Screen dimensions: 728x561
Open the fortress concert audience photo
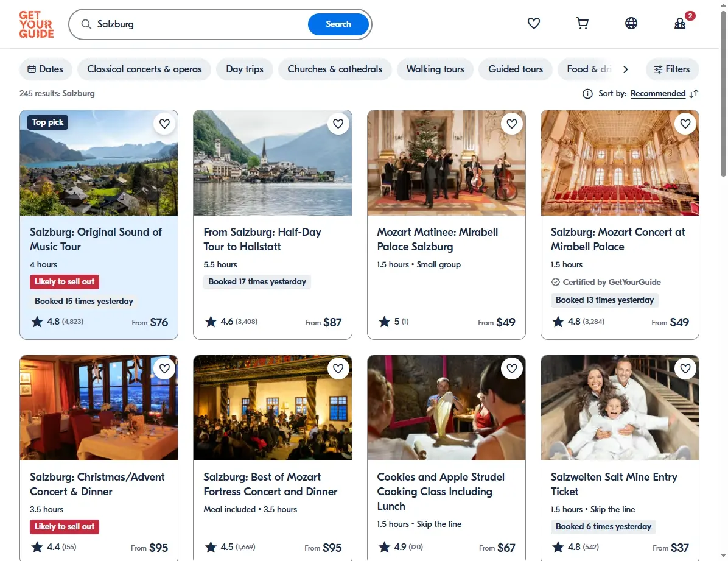[x=273, y=408]
